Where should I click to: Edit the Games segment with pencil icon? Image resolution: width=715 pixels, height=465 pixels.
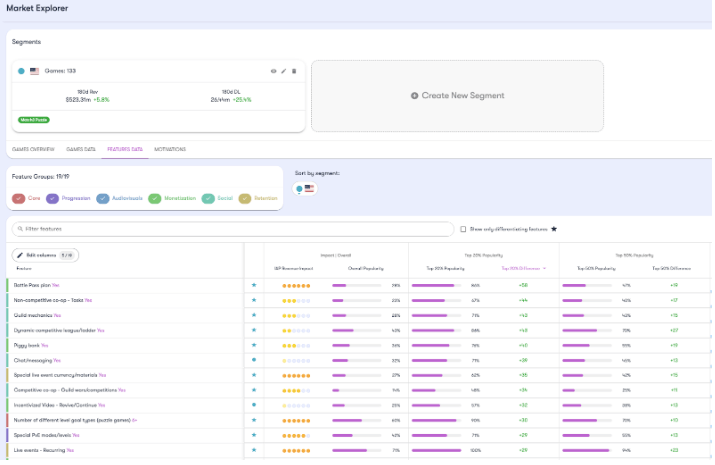tap(283, 71)
